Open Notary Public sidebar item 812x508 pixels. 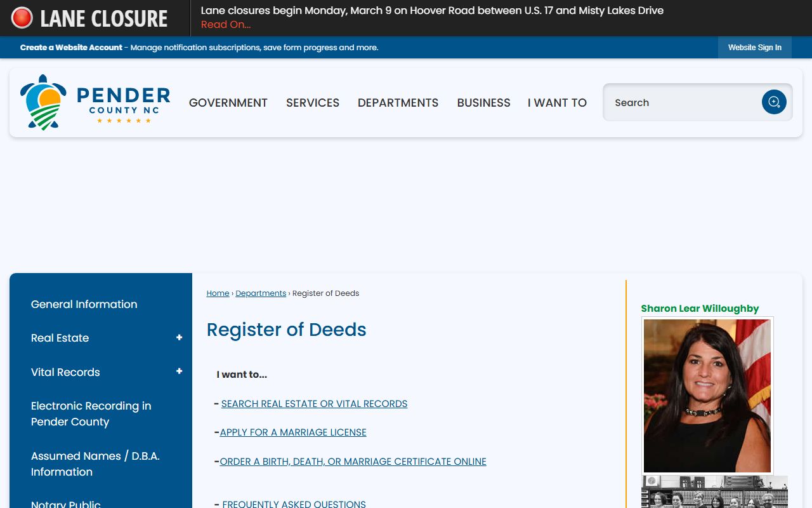point(66,504)
